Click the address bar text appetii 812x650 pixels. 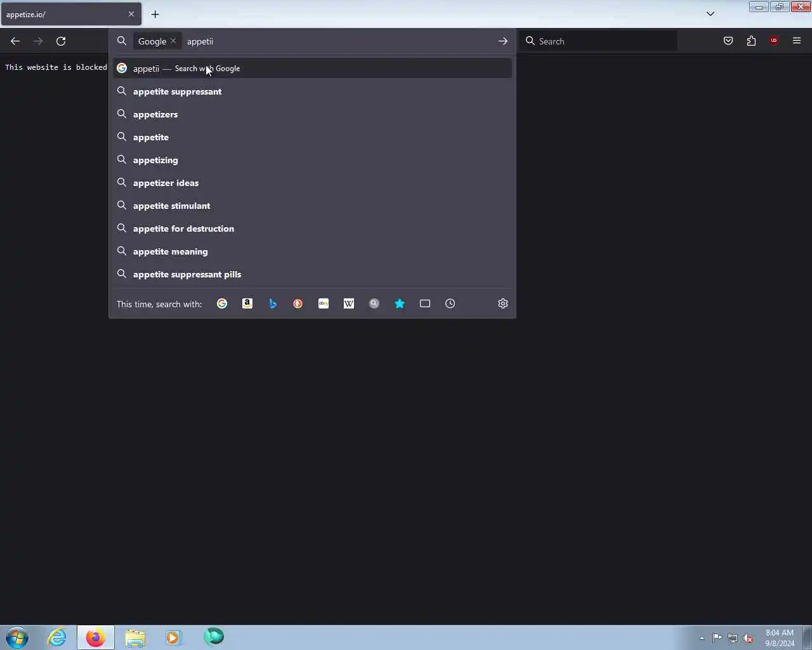(200, 41)
